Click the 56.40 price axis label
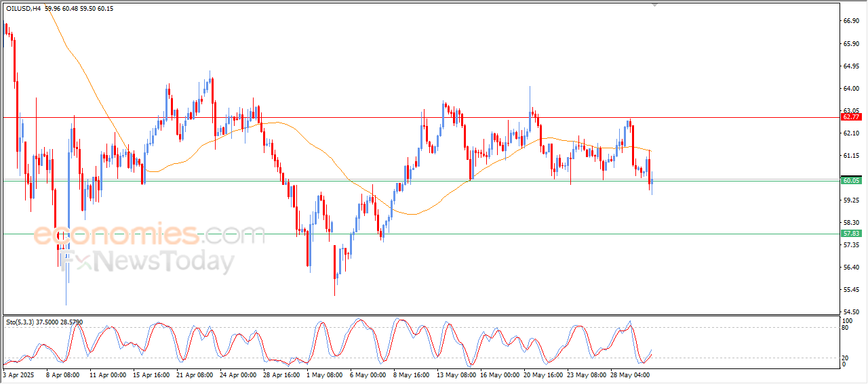Viewport: 868px width, 384px height. tap(851, 267)
